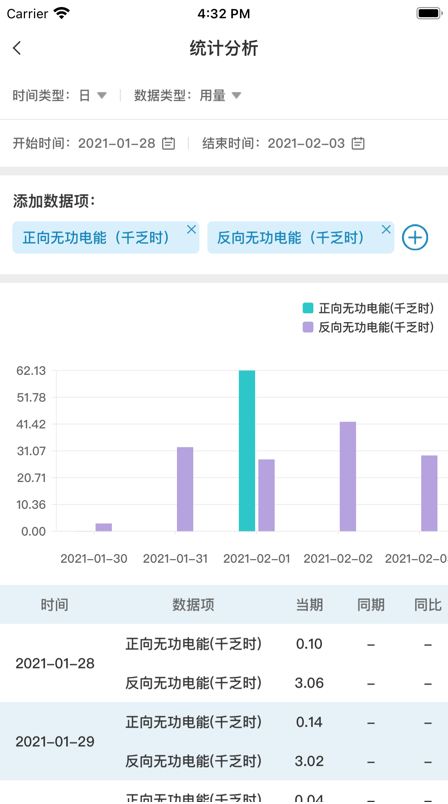Tap the purple bar for 2021-02-01
The image size is (448, 804).
(x=267, y=495)
